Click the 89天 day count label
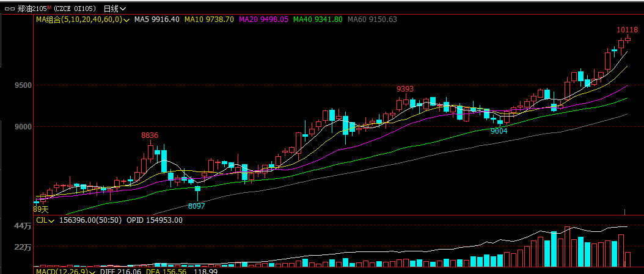The height and width of the screenshot is (274, 644). 41,209
